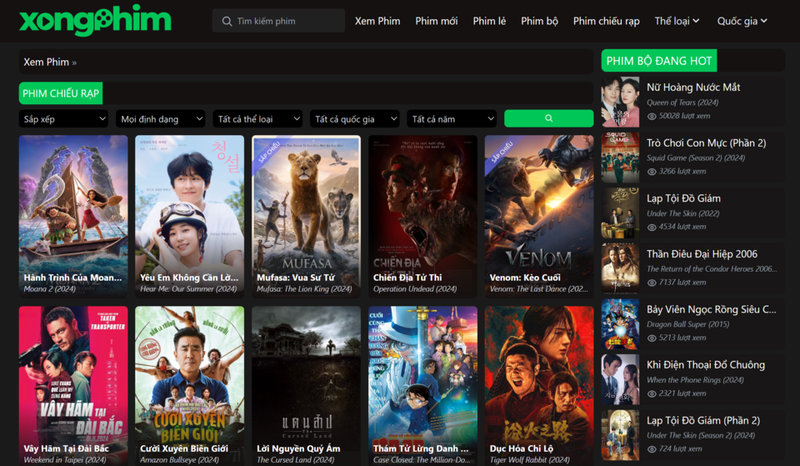
Task: Click the Thần Điêu Đại Hiệp 2006 link
Action: click(x=702, y=254)
